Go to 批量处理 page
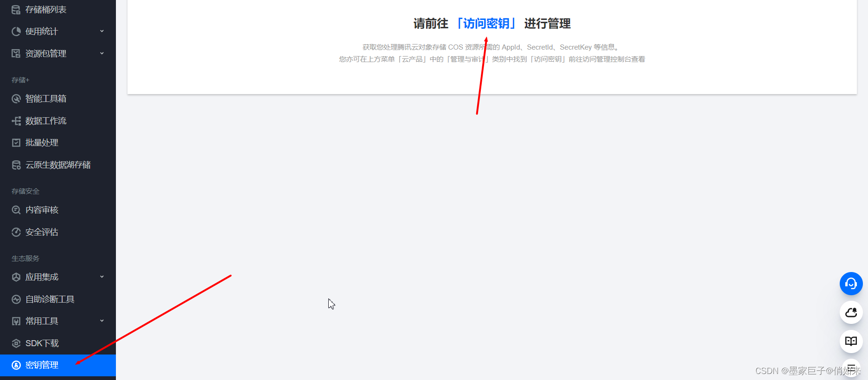This screenshot has height=380, width=868. [58, 143]
